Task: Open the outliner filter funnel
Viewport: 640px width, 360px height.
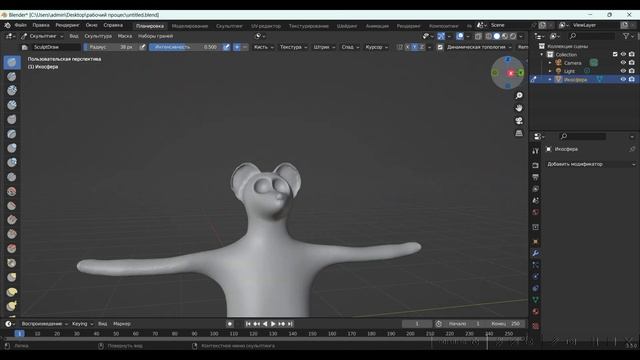Action: pos(627,36)
